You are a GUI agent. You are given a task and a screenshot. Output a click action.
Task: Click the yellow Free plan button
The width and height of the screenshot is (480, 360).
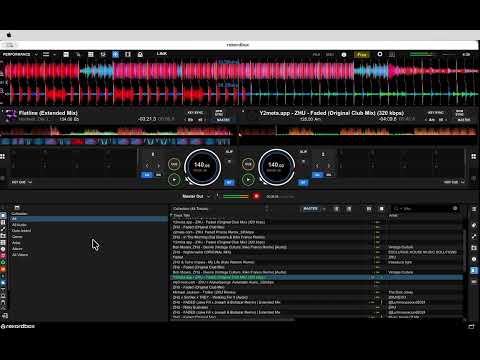pyautogui.click(x=362, y=55)
